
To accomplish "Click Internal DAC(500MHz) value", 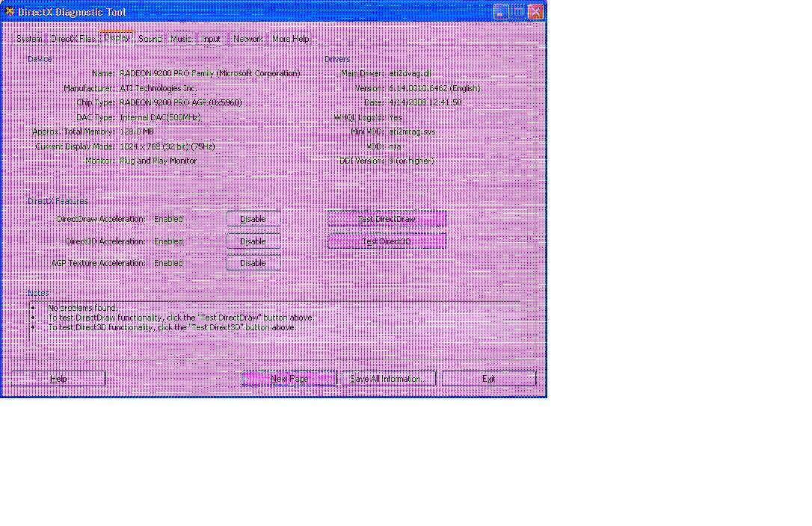I will pos(161,117).
